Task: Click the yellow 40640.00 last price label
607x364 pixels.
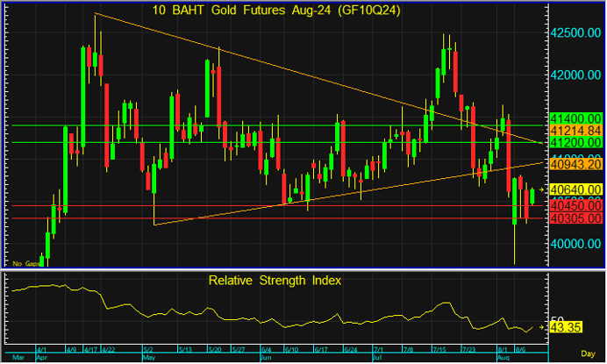Action: click(x=573, y=189)
